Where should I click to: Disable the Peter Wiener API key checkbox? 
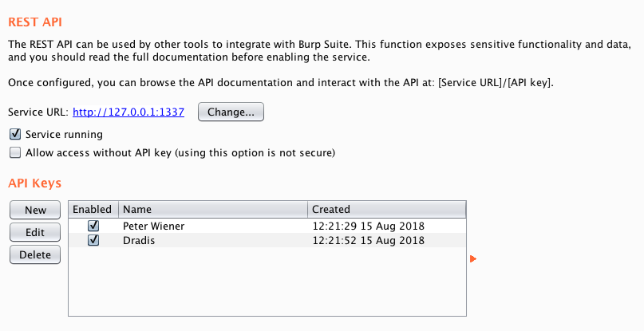coord(93,226)
